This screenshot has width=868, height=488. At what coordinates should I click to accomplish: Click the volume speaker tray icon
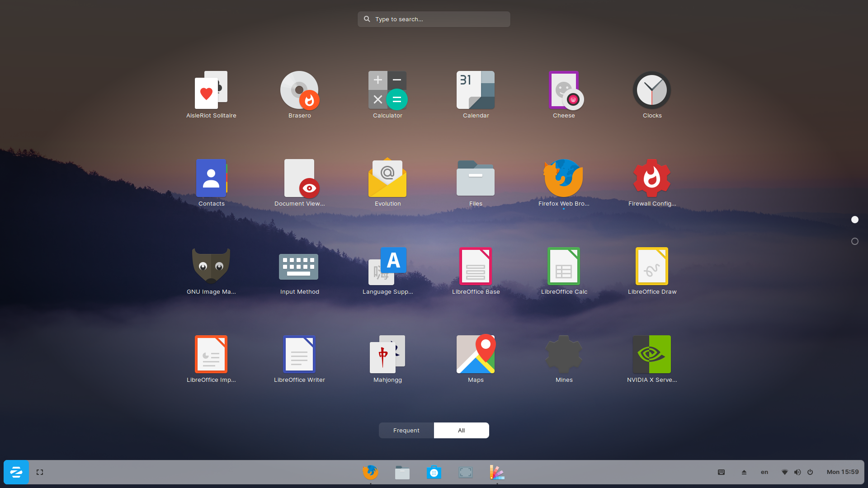(x=797, y=472)
